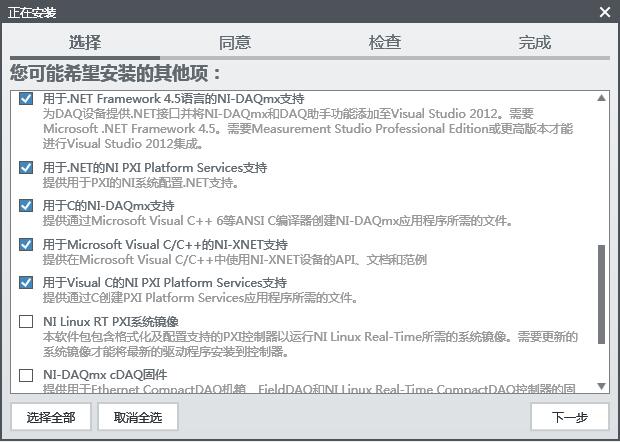The height and width of the screenshot is (442, 620).
Task: Click description about NI Linux Real-Time系统镜像
Action: pos(310,344)
